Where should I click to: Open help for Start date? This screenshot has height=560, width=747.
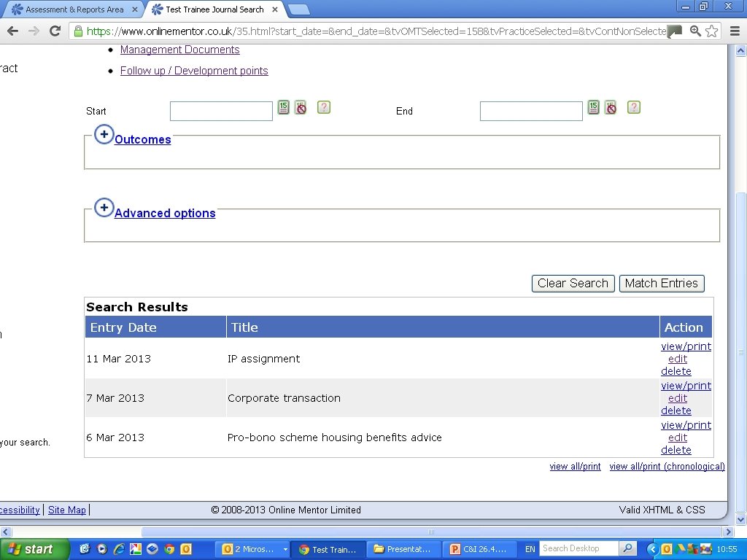(x=323, y=107)
